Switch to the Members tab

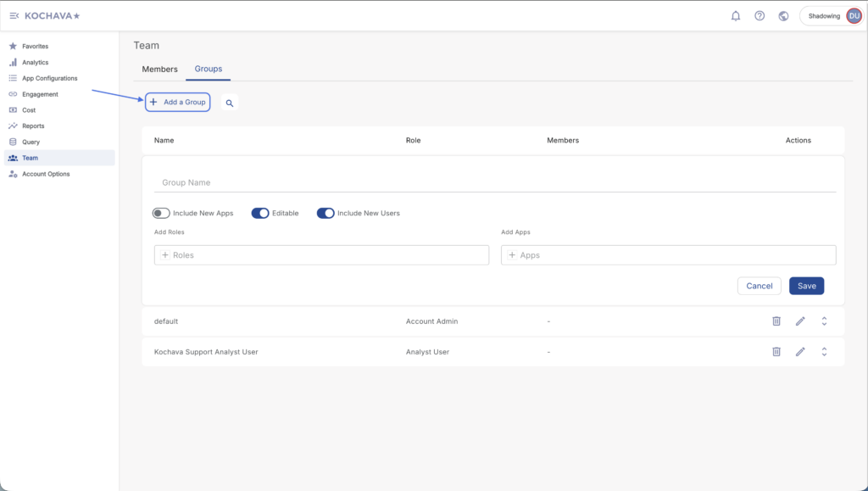(159, 69)
